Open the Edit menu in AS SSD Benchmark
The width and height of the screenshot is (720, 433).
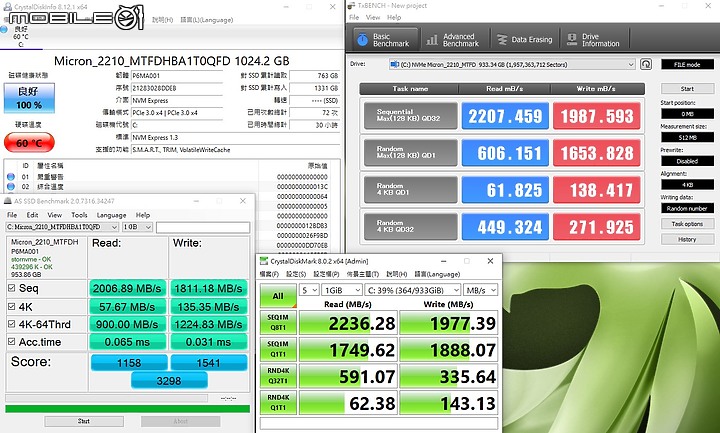[32, 215]
